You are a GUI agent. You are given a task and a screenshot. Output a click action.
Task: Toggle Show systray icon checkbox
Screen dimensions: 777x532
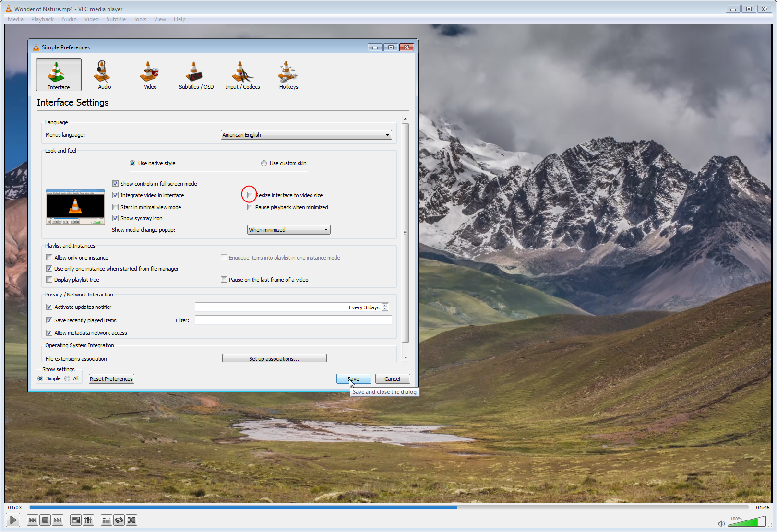click(x=115, y=218)
